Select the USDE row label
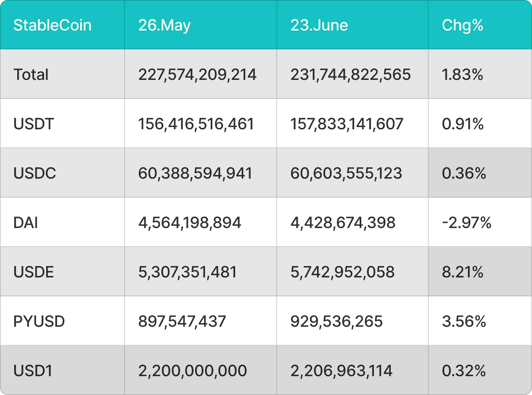Image resolution: width=532 pixels, height=395 pixels. [x=34, y=272]
